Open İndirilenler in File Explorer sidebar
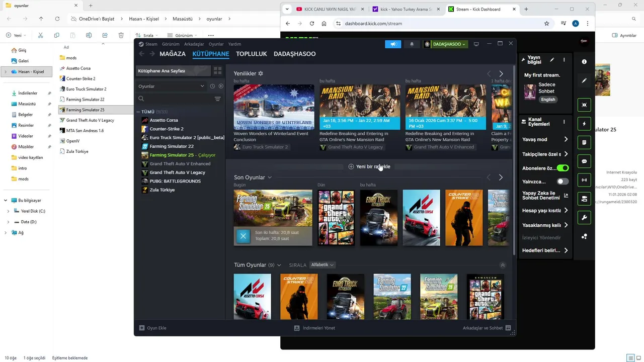 [x=28, y=93]
